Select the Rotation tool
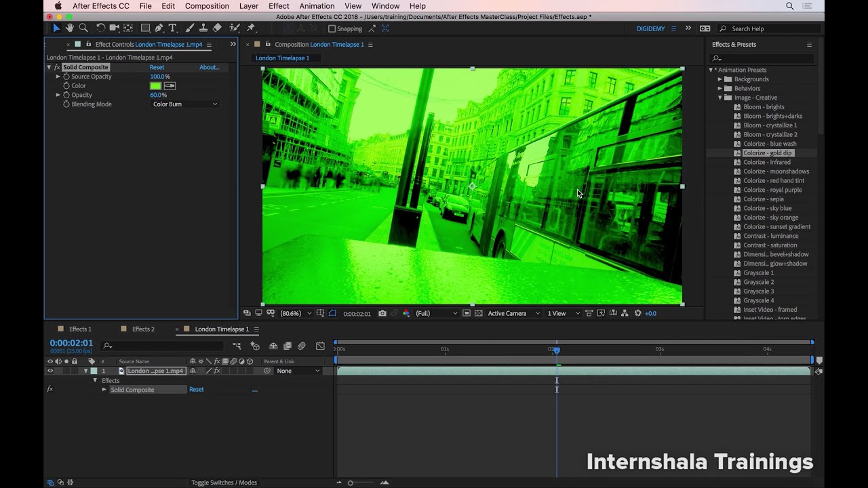The height and width of the screenshot is (488, 868). [100, 28]
